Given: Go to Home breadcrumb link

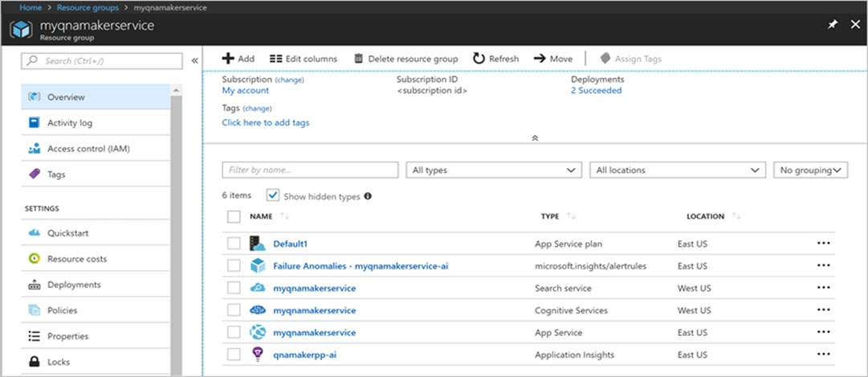Looking at the screenshot, I should tap(31, 8).
